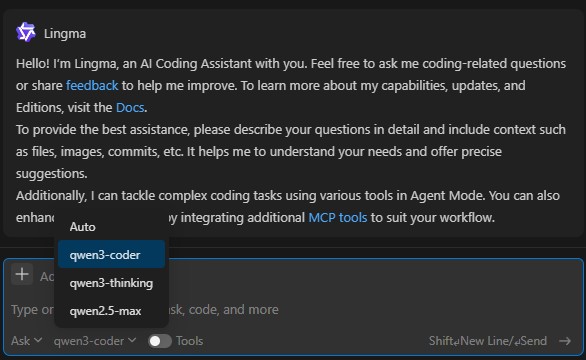The height and width of the screenshot is (360, 586).
Task: Focus the chat message input field
Action: coord(293,310)
